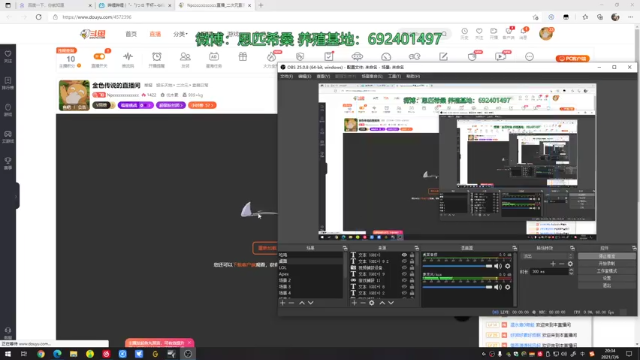This screenshot has height=360, width=640.
Task: Click the orange PC客户端 button
Action: (573, 58)
